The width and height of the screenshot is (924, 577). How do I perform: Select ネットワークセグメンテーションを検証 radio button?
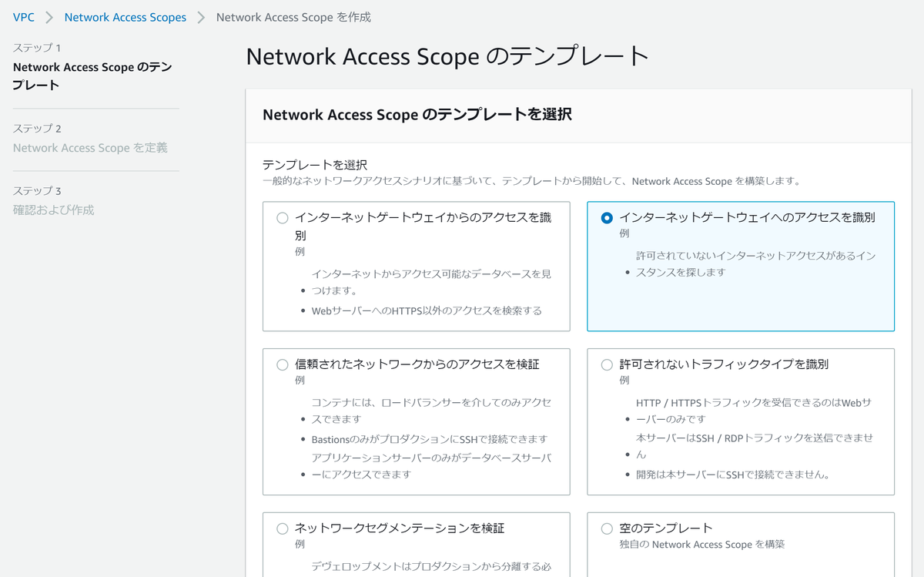click(x=283, y=528)
